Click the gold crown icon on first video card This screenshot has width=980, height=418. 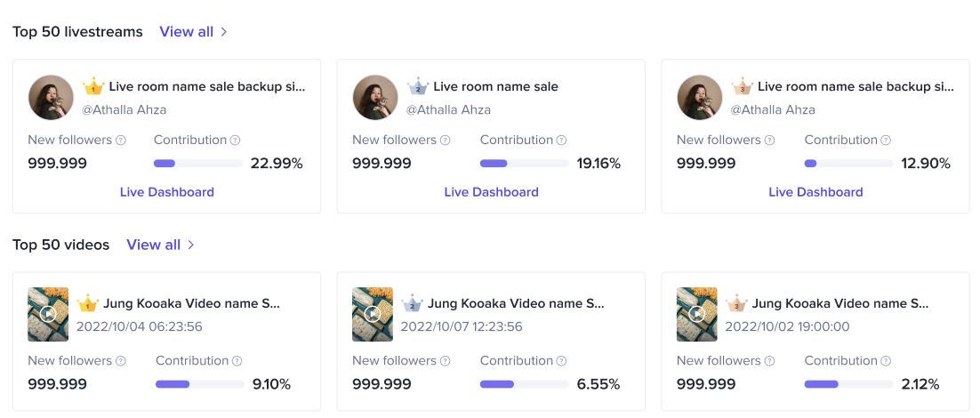point(88,304)
